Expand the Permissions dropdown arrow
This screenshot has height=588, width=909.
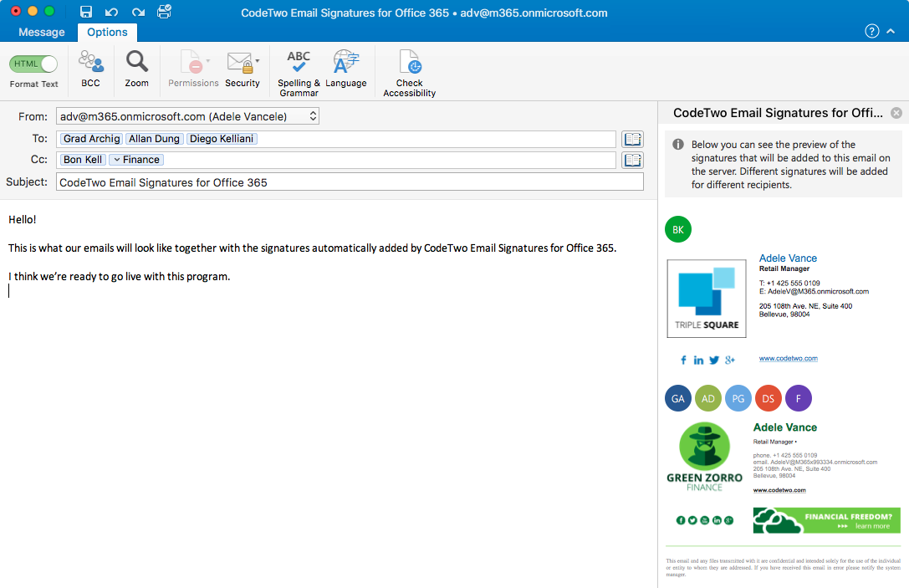[x=208, y=60]
